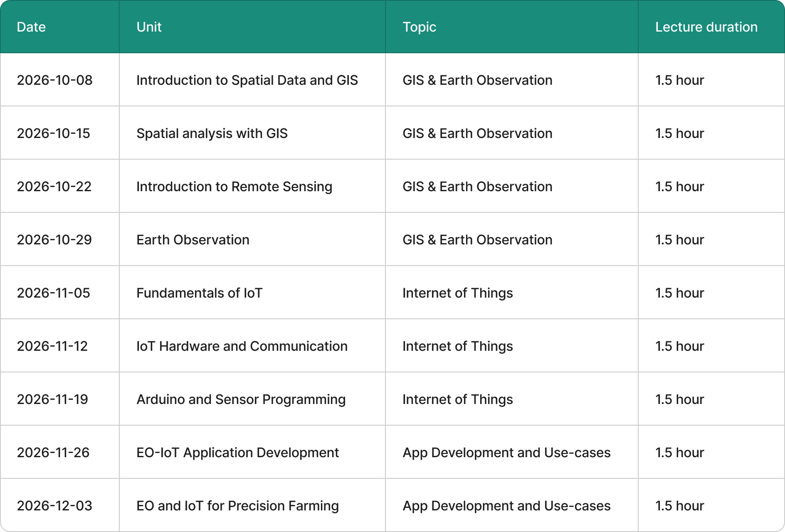
Task: Select the date 2026-11-26
Action: [x=53, y=453]
